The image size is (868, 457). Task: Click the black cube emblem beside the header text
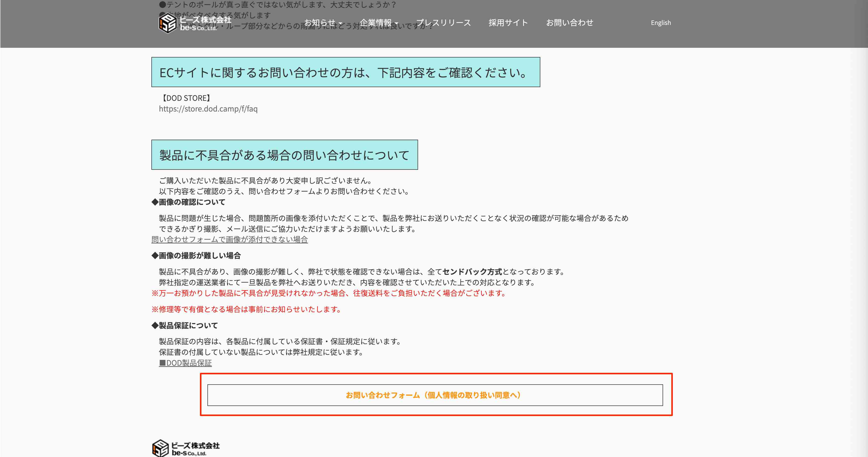point(168,23)
